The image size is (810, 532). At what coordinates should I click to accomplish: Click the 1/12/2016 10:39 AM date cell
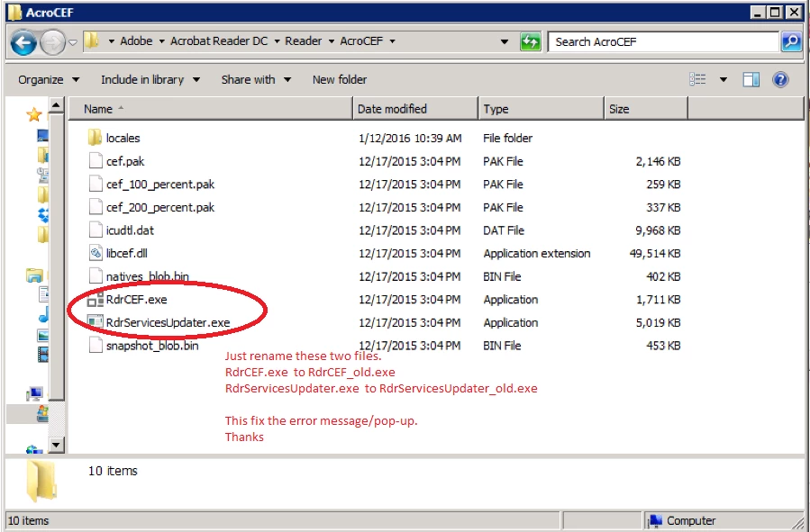tap(410, 138)
